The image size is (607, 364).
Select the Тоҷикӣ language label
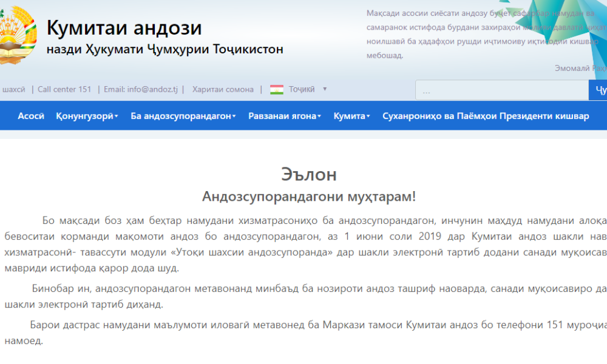pos(302,89)
